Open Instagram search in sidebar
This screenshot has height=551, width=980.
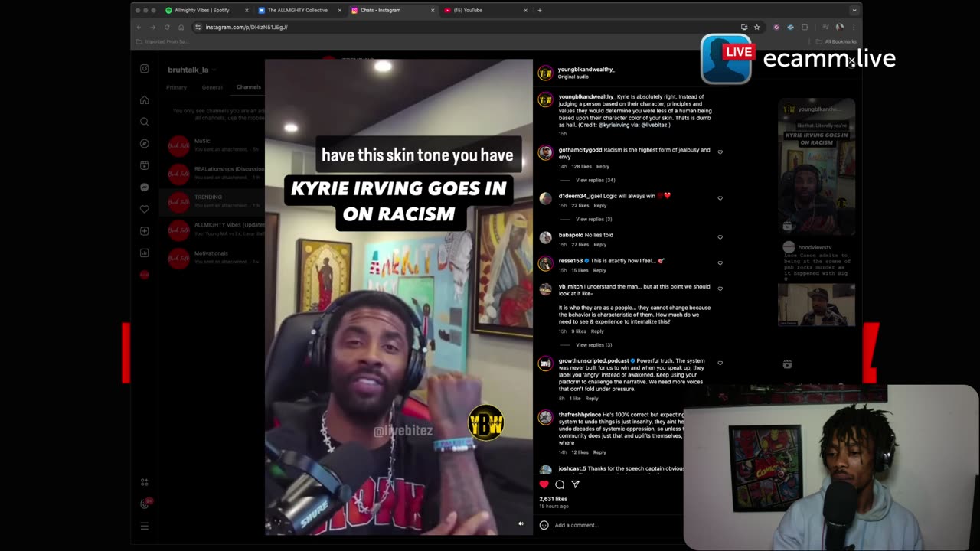[x=144, y=122]
